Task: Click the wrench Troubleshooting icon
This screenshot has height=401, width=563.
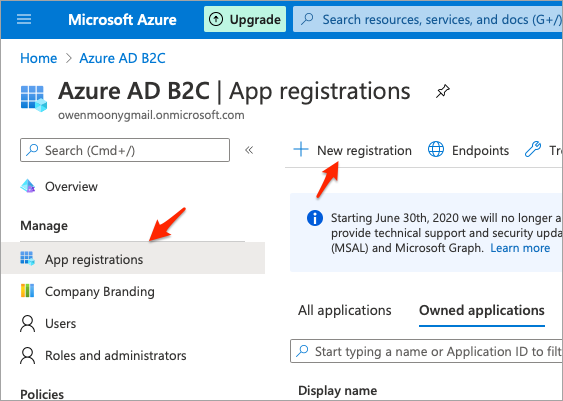Action: tap(533, 149)
